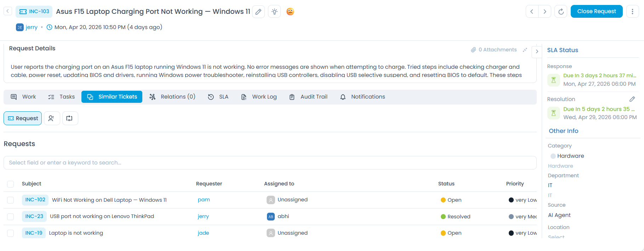644x251 pixels.
Task: Click the refresh icon near Close Request
Action: tap(561, 12)
